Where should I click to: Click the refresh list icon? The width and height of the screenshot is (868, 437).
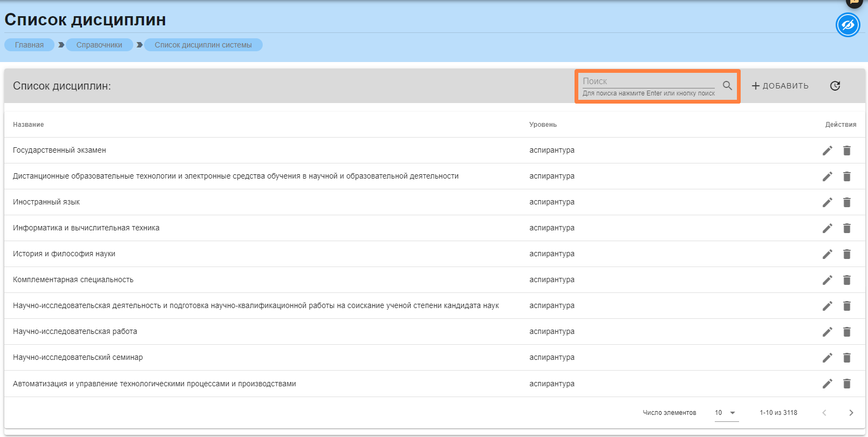(835, 86)
